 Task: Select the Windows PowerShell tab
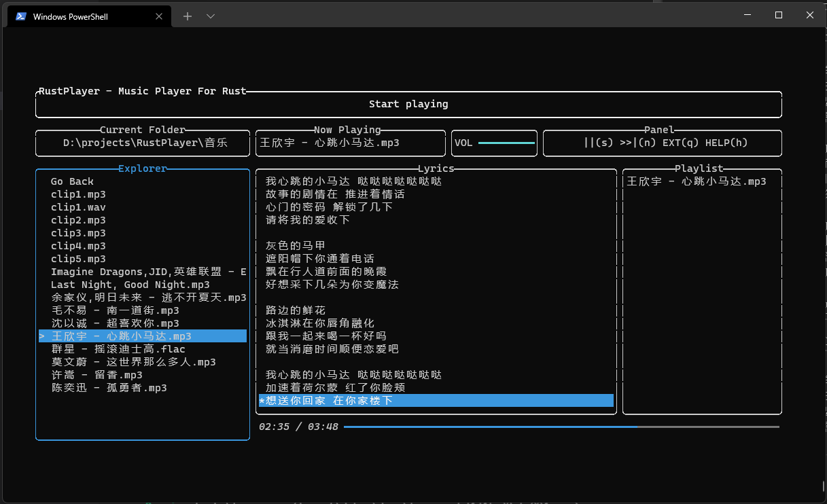coord(88,17)
